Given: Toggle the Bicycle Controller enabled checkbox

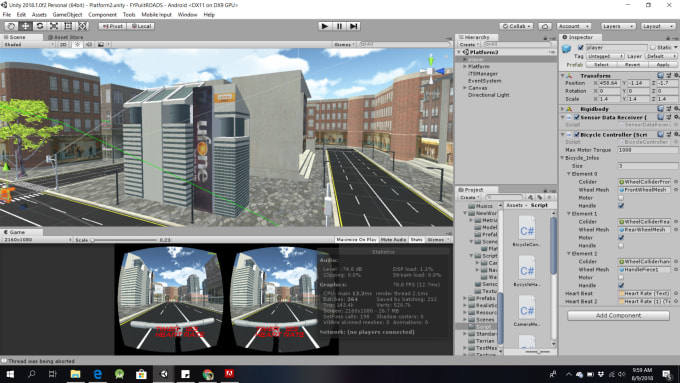Looking at the screenshot, I should tap(577, 135).
